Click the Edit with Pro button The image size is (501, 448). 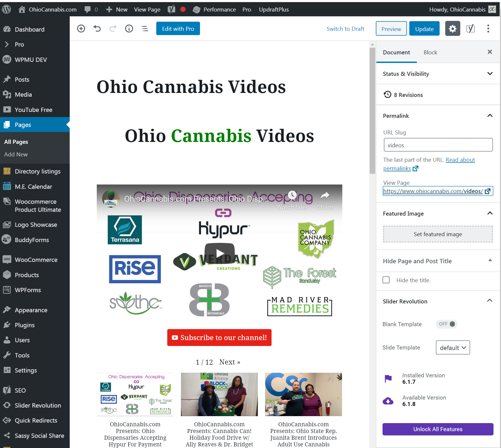pos(178,29)
